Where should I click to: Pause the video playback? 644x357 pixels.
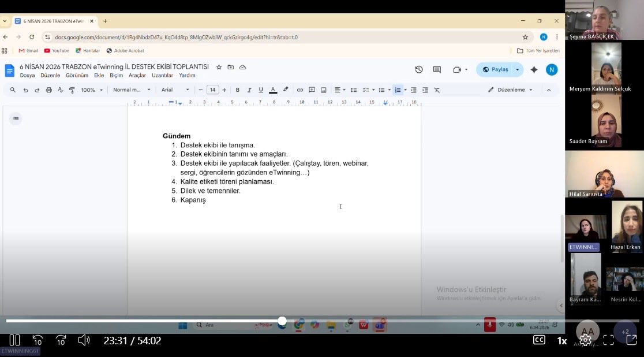pyautogui.click(x=14, y=340)
